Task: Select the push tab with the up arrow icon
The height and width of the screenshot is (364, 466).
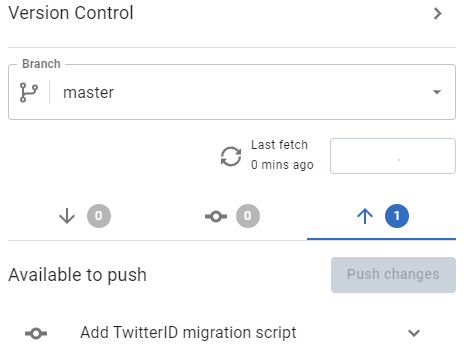Action: [x=381, y=216]
